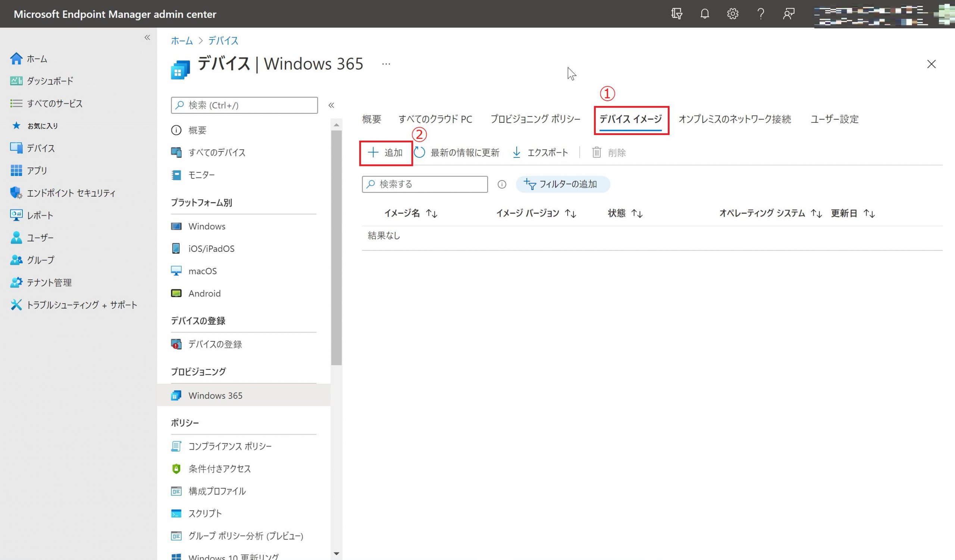The height and width of the screenshot is (560, 955).
Task: Click the info icon beside search box
Action: 502,184
